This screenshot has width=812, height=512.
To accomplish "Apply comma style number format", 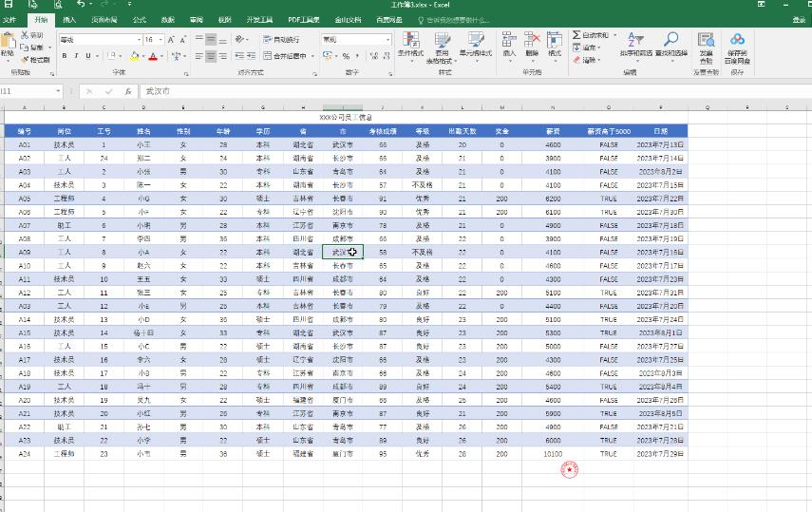I will point(357,55).
